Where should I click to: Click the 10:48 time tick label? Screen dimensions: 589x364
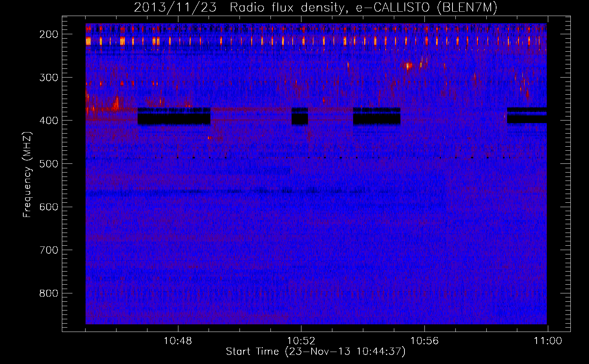178,341
